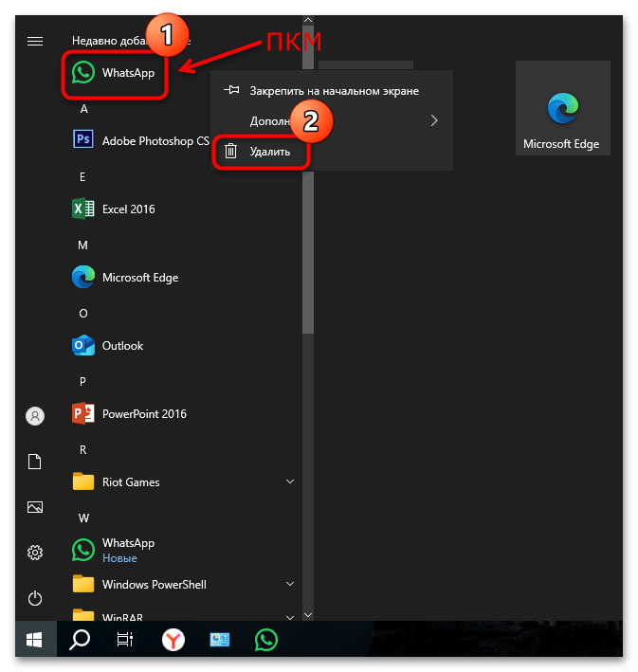The width and height of the screenshot is (638, 672).
Task: Click the letter O section header
Action: point(83,314)
